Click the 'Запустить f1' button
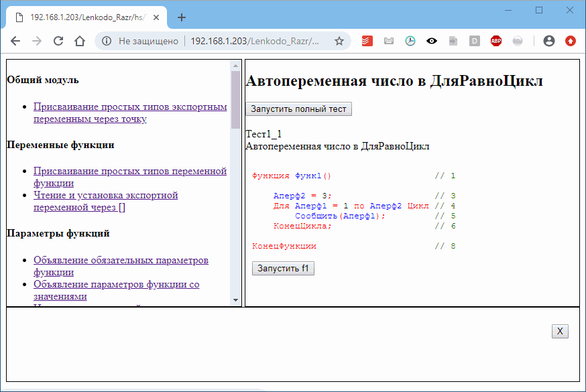 [x=284, y=269]
